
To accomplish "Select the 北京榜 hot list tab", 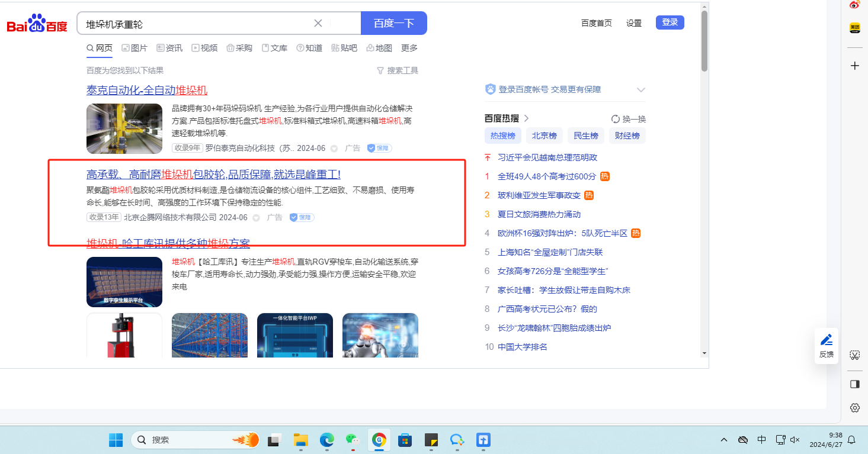I will [x=544, y=136].
